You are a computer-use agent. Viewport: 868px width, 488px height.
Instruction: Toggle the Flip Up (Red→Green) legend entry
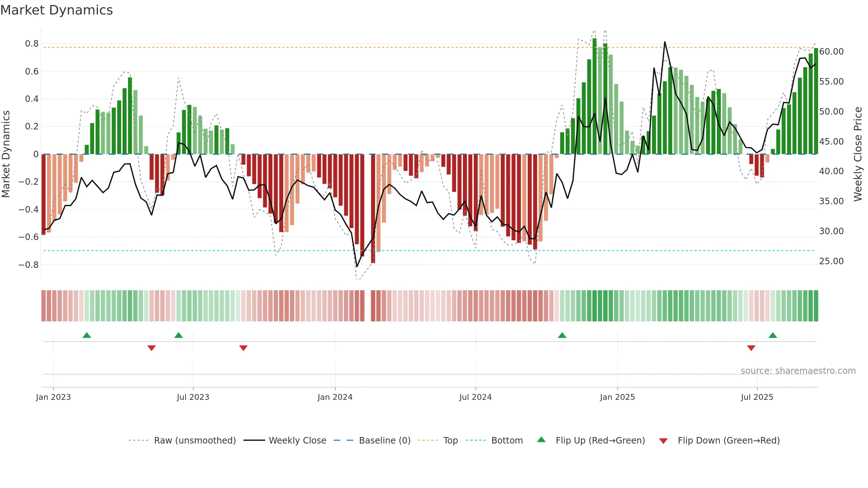coord(591,440)
